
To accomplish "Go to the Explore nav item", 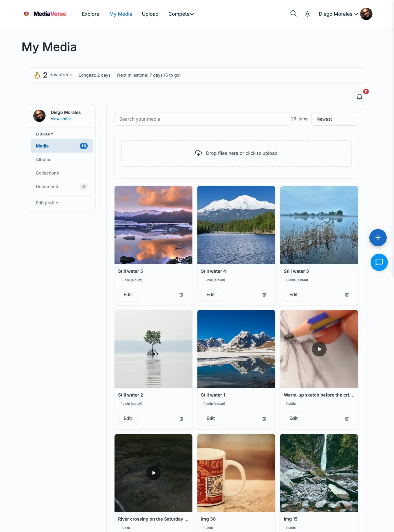I will point(90,14).
